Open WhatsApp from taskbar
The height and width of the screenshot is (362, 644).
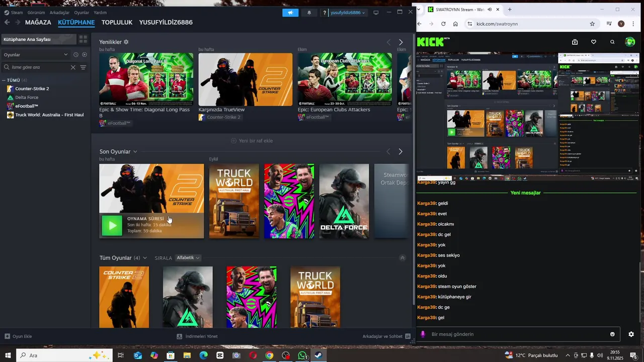(302, 355)
